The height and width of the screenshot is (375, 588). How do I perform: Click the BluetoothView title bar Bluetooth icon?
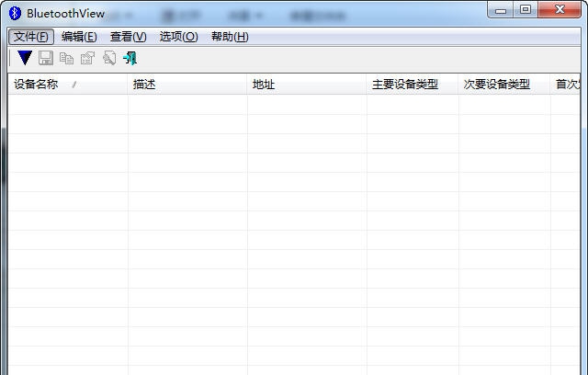(x=15, y=13)
